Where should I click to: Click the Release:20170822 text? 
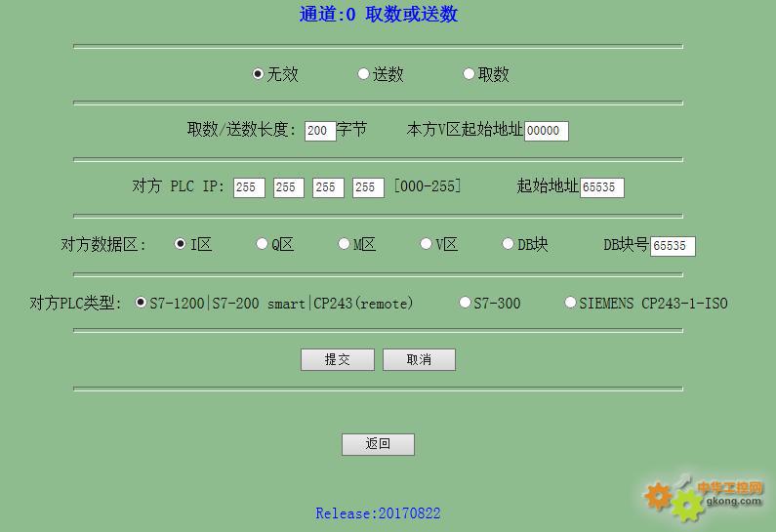(x=378, y=513)
